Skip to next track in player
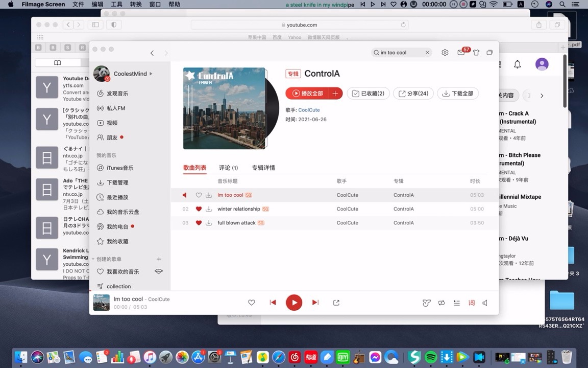This screenshot has height=368, width=588. click(315, 302)
